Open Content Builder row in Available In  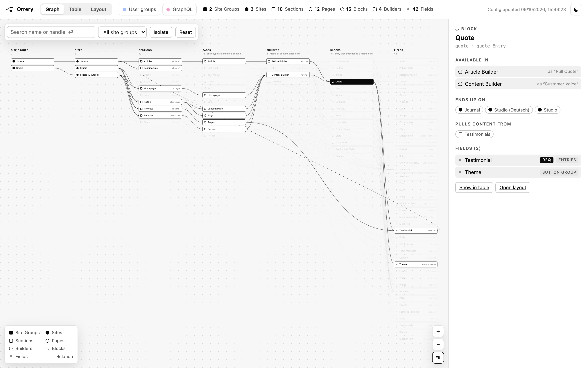tap(518, 84)
